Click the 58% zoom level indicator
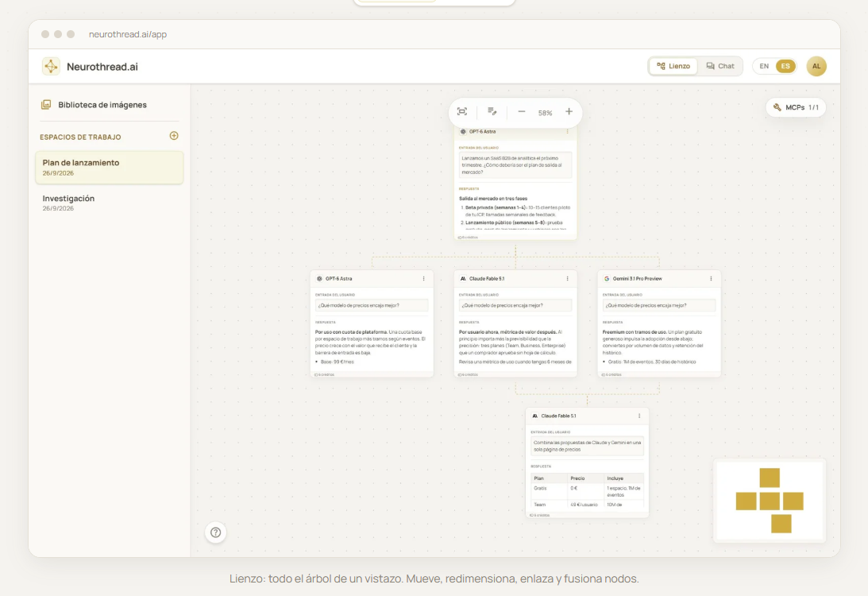The height and width of the screenshot is (596, 868). pos(546,112)
